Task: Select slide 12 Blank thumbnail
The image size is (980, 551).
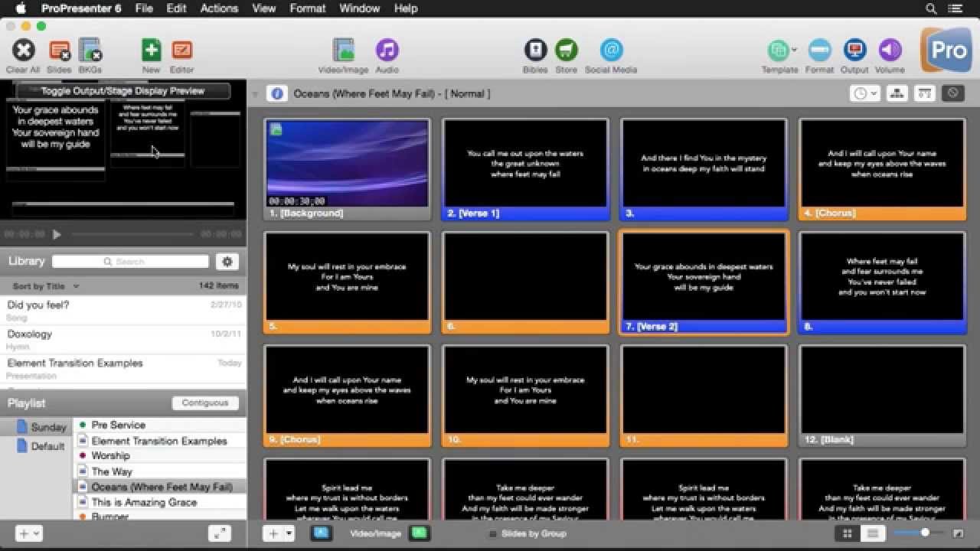Action: [x=882, y=396]
